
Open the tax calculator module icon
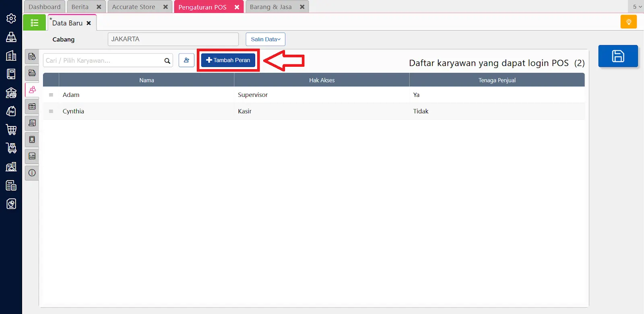click(x=11, y=185)
